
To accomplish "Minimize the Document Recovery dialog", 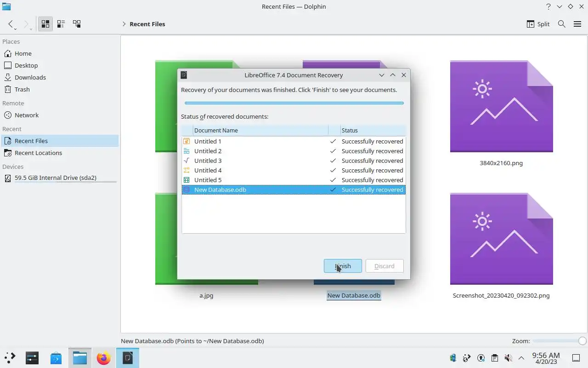I will pos(382,75).
